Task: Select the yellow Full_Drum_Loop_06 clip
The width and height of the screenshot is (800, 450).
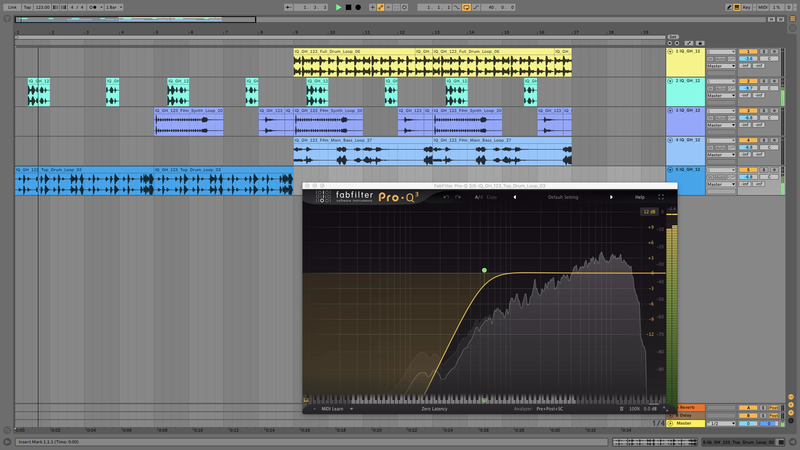Action: point(354,63)
